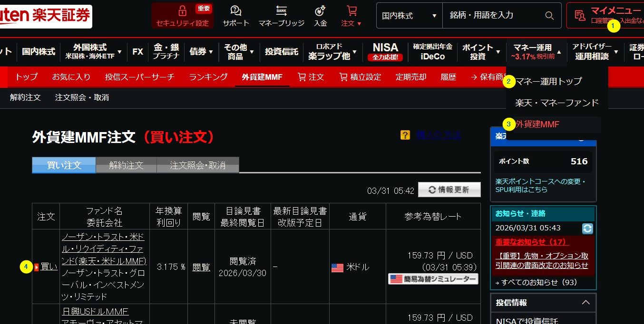The width and height of the screenshot is (644, 324).
Task: Switch to the 解約注文 tab
Action: tap(126, 165)
